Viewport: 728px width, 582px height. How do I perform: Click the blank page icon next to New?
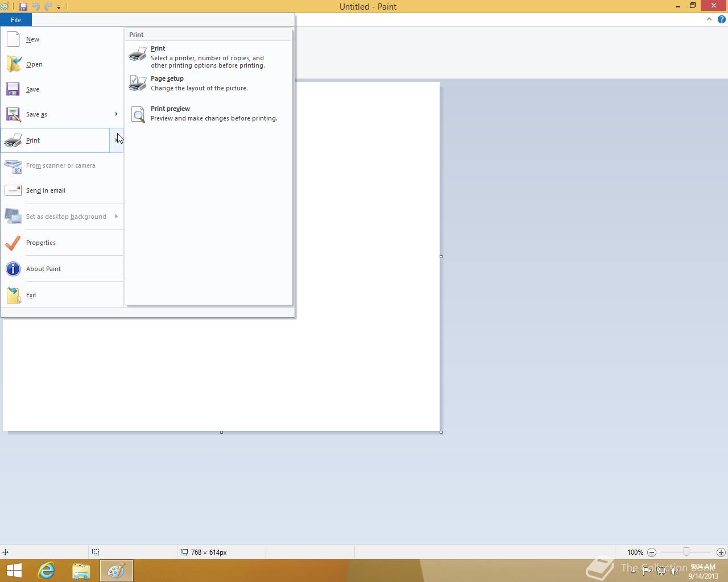(13, 39)
